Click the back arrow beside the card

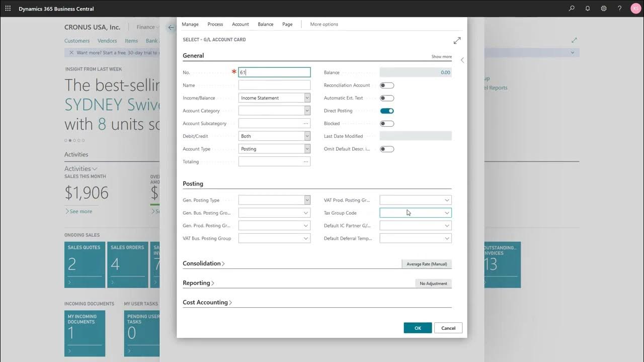[x=171, y=28]
